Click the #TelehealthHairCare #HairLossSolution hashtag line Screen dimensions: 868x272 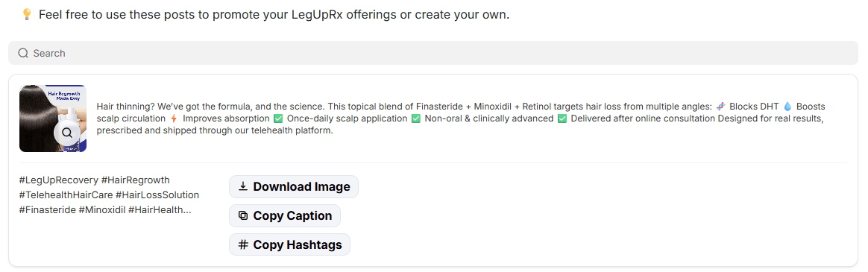(x=109, y=195)
